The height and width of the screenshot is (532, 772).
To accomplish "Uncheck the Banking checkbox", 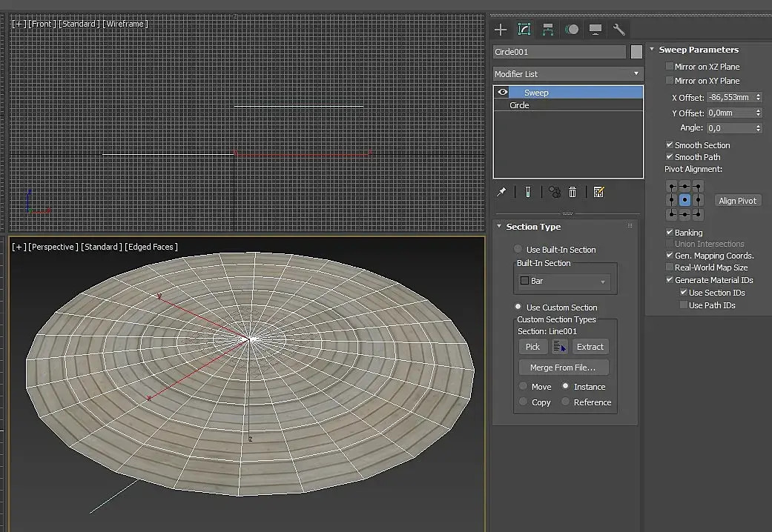I will [670, 233].
